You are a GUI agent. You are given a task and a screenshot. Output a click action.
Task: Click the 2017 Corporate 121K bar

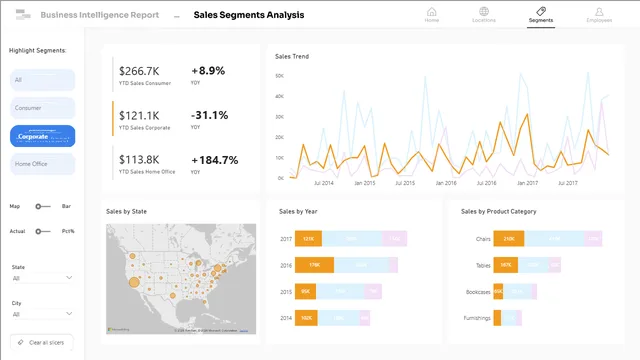coord(308,239)
